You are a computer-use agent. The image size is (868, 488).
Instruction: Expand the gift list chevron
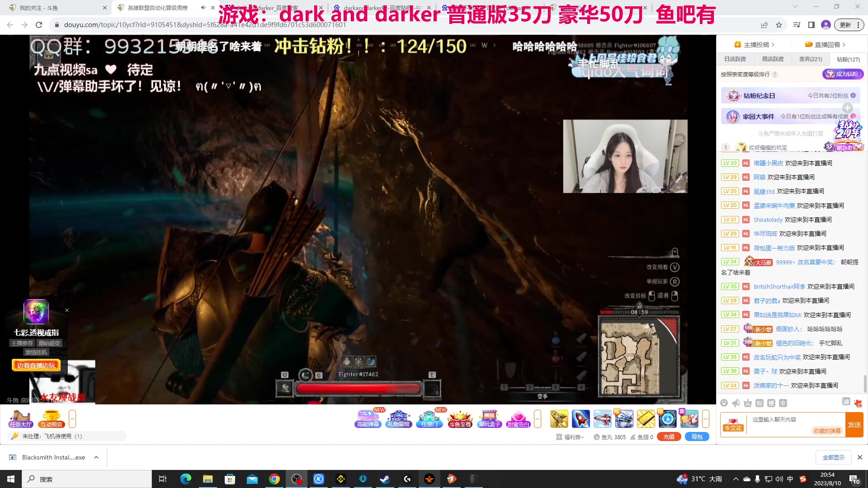click(705, 418)
